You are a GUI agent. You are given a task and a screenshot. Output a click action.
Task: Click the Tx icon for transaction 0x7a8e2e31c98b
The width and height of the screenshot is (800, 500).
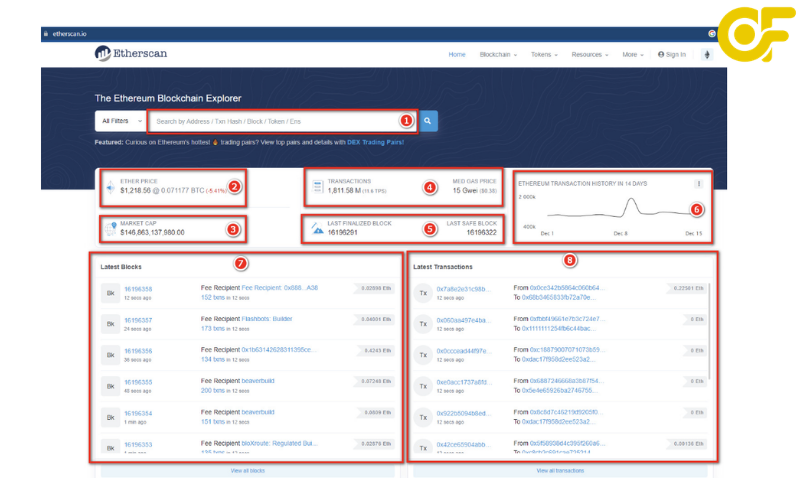point(423,293)
